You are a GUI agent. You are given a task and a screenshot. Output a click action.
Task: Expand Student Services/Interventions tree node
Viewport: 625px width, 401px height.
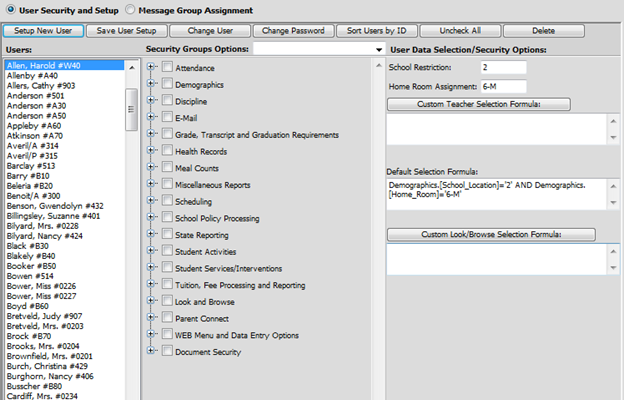coord(151,267)
